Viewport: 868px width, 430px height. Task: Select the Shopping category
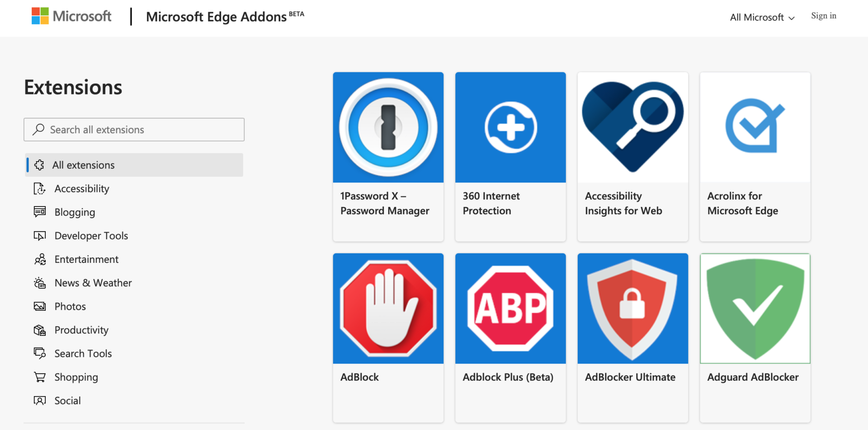tap(134, 377)
